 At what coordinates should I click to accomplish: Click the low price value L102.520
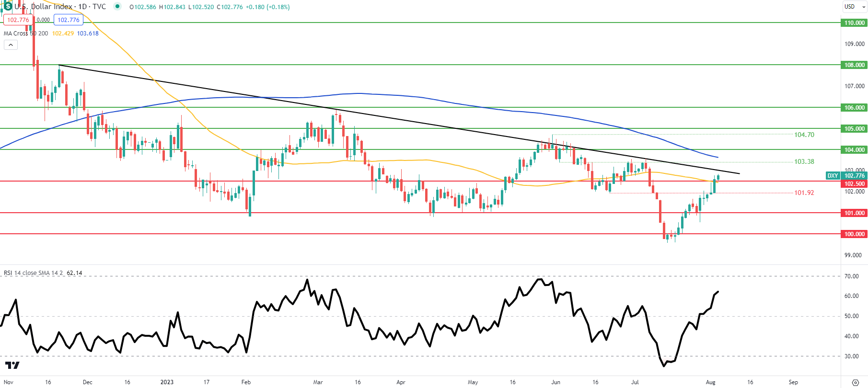(x=201, y=7)
